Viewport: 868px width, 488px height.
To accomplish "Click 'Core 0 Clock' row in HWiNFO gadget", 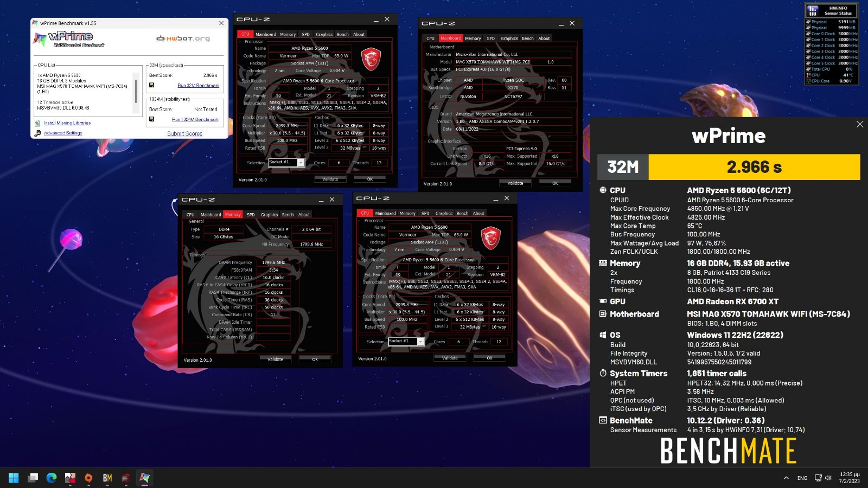I will click(x=831, y=34).
